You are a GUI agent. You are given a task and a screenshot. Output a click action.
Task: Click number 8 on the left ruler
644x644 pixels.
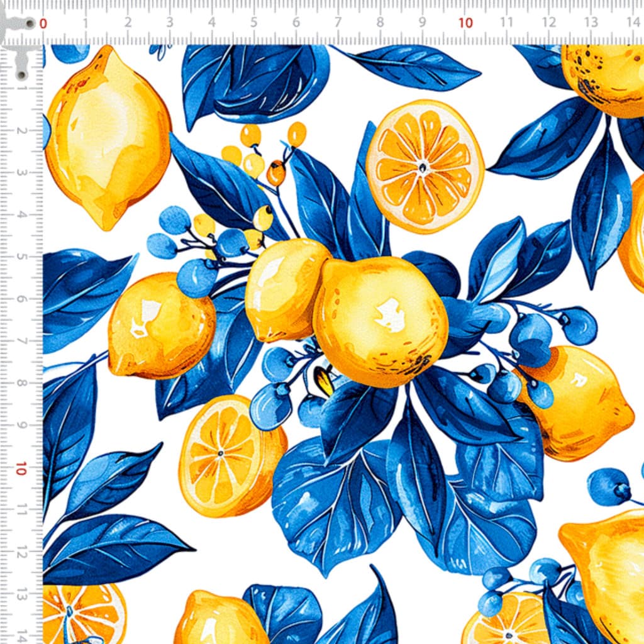[21, 383]
